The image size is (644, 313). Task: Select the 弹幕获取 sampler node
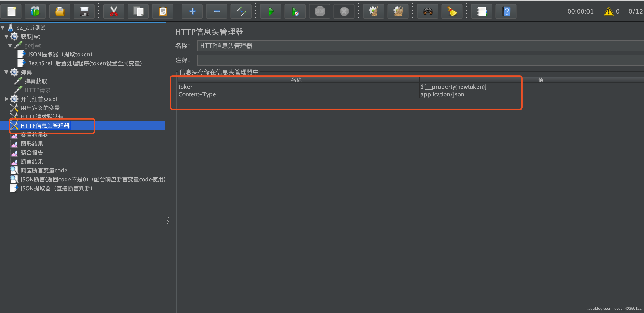tap(35, 81)
